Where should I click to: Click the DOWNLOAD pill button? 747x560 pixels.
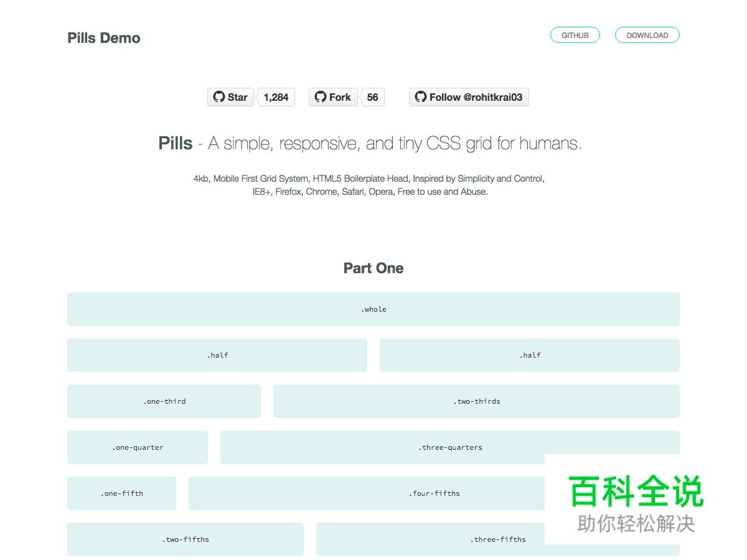point(647,35)
